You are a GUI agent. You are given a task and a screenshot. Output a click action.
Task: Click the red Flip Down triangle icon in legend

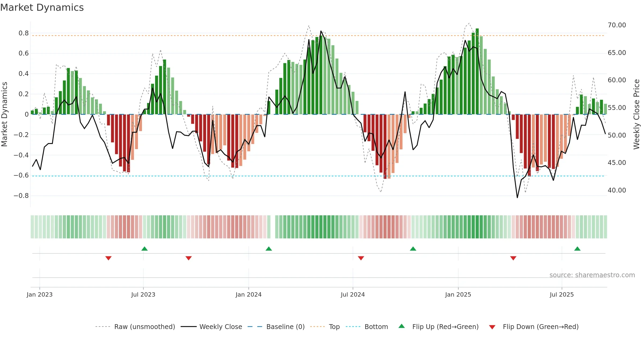coord(492,327)
